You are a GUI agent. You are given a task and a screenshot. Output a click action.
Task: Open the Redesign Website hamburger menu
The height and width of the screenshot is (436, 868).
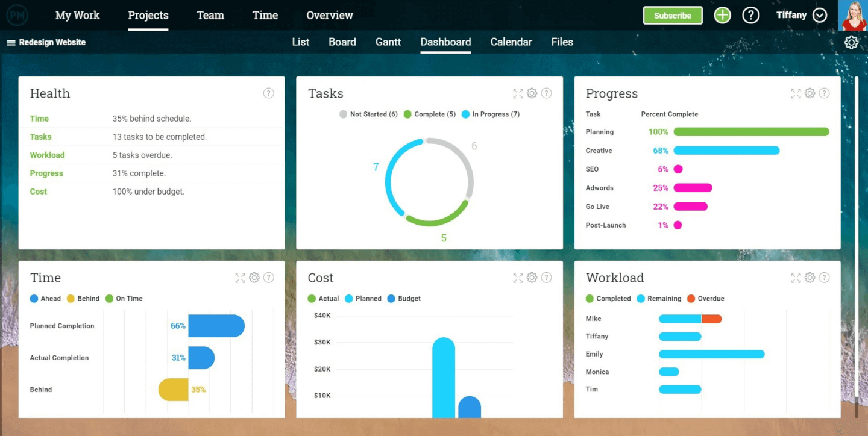click(x=11, y=43)
